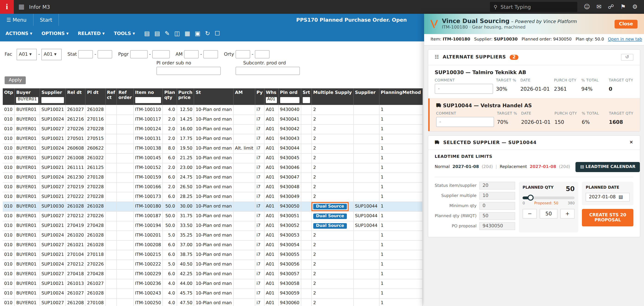This screenshot has height=306, width=644.
Task: Click comment field for SUP10044 Velstra Handel
Action: coord(465,122)
